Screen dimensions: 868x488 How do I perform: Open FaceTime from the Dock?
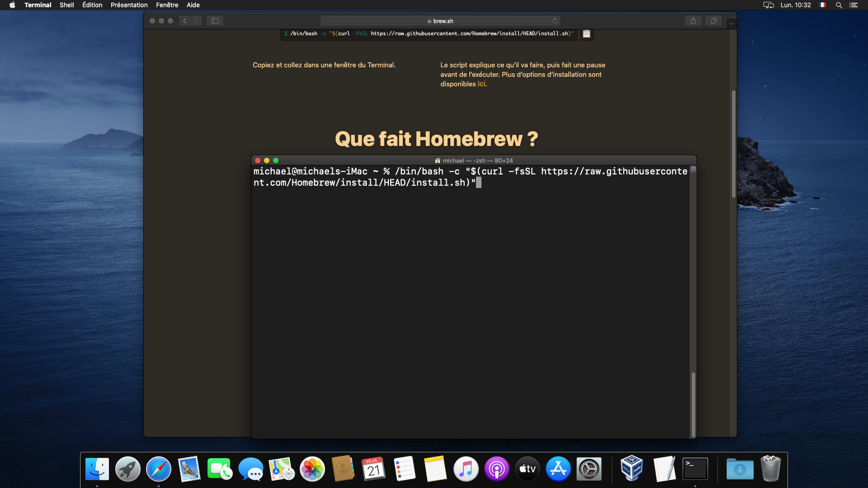point(220,469)
